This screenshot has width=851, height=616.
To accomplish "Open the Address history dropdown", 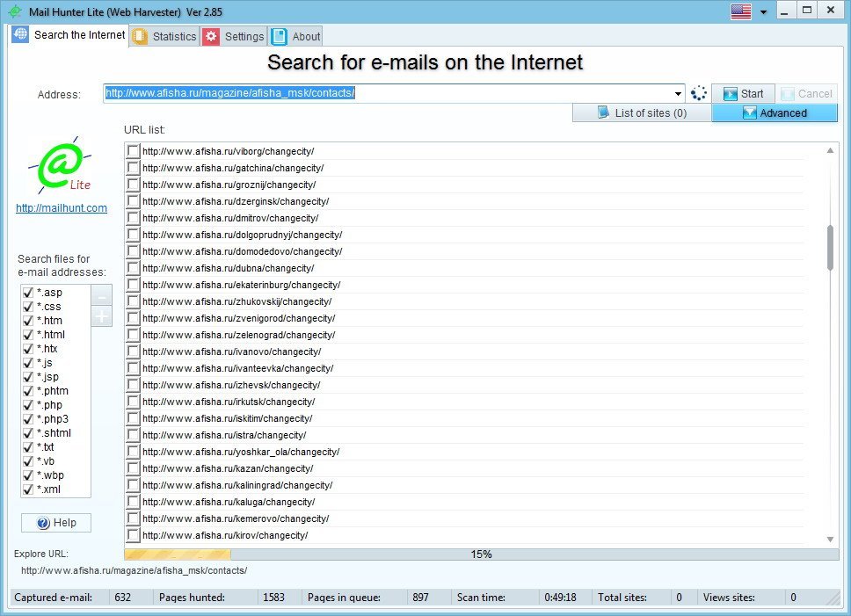I will pos(677,91).
